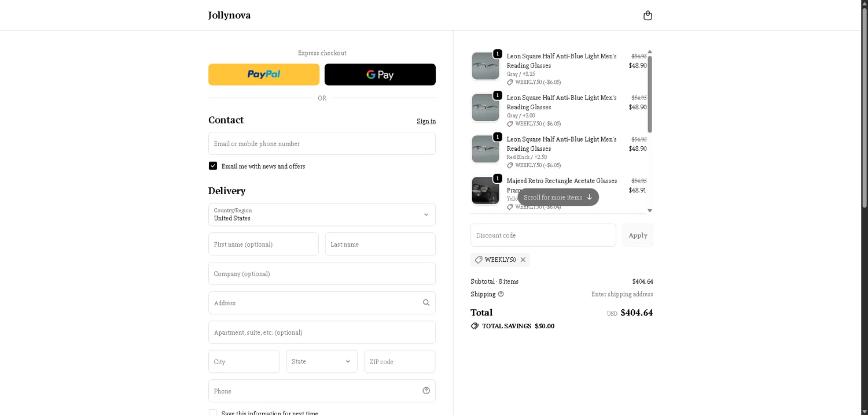This screenshot has height=415, width=868.
Task: Pay with Google Pay button
Action: pyautogui.click(x=380, y=75)
